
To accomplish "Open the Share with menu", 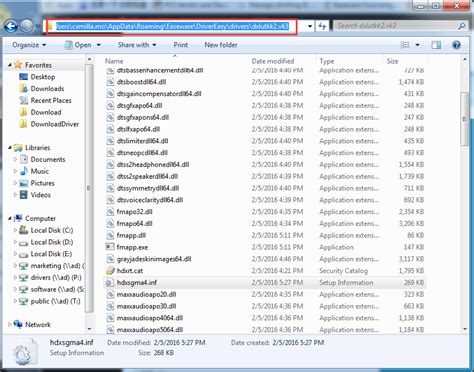I will click(x=137, y=45).
